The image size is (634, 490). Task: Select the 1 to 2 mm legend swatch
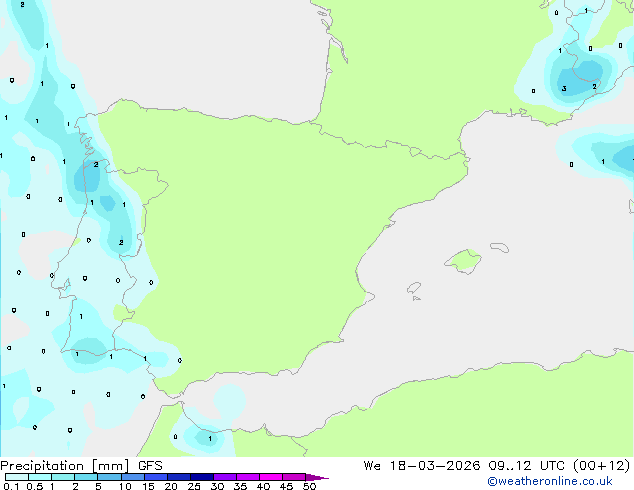pos(63,477)
